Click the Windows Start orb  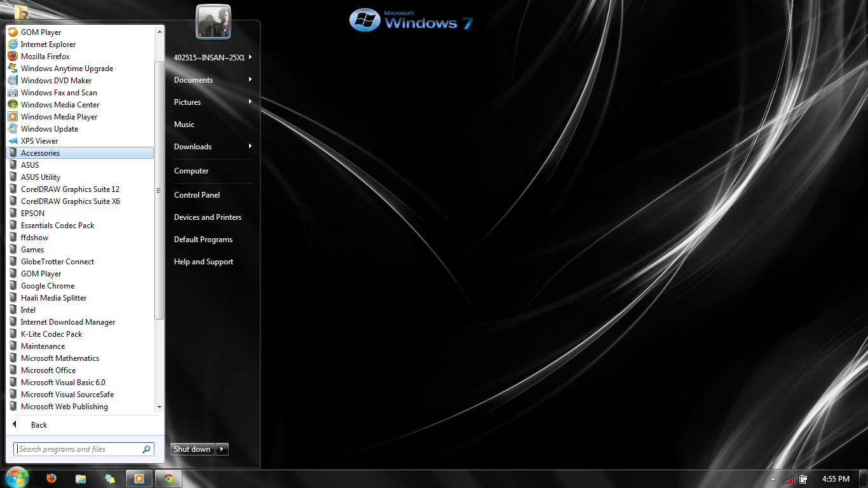coord(17,478)
